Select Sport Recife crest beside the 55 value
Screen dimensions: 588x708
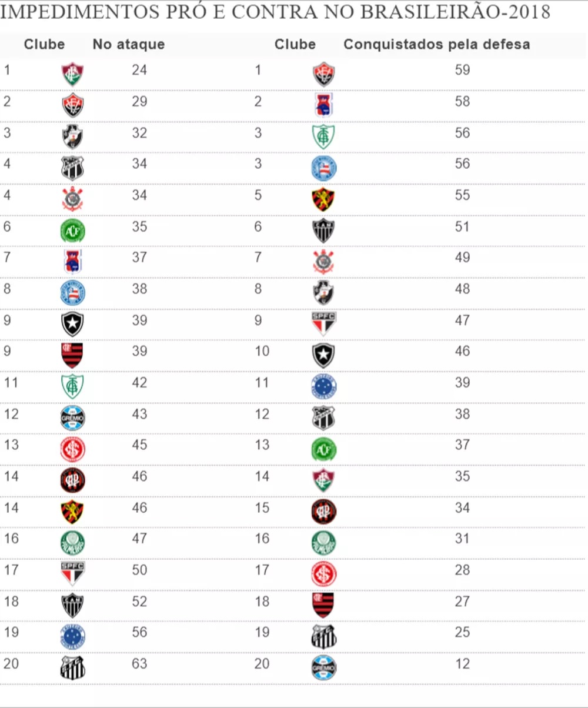(x=324, y=199)
